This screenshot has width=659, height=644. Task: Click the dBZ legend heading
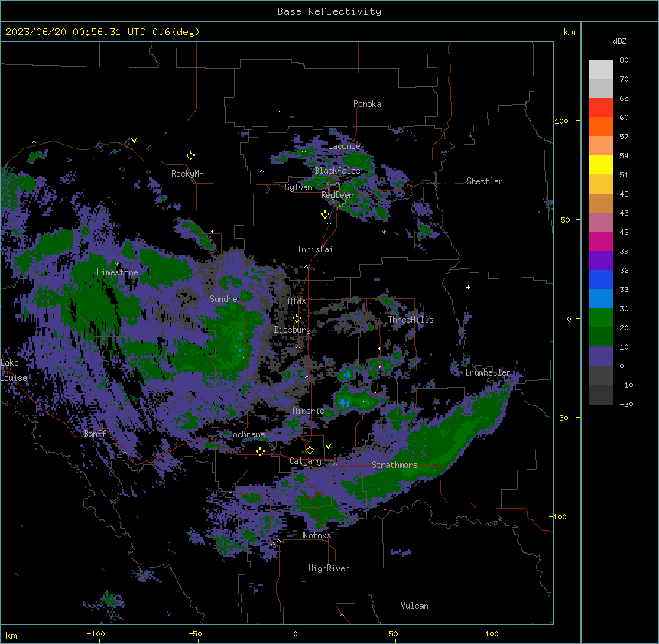tap(619, 41)
